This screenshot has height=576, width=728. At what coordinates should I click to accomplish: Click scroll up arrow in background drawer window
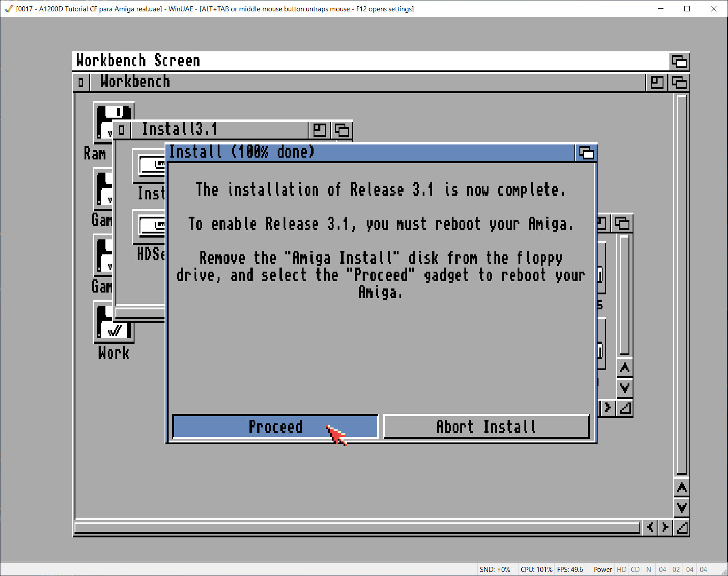click(625, 368)
